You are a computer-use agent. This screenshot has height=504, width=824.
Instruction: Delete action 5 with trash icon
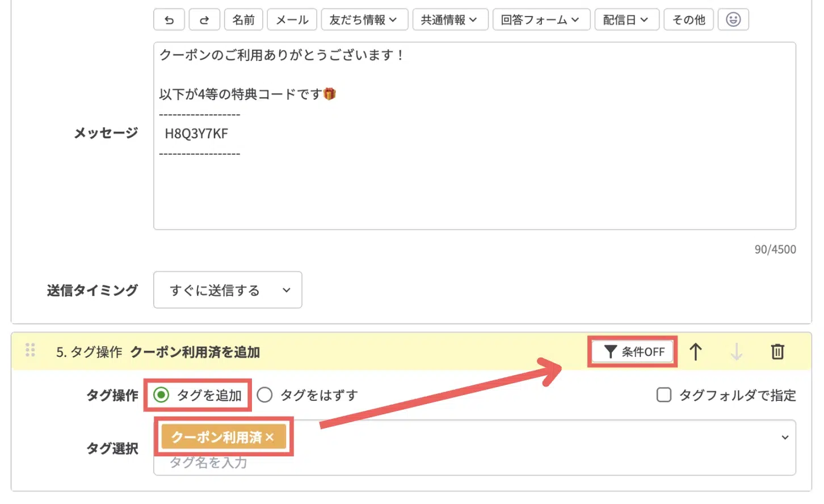pyautogui.click(x=777, y=352)
